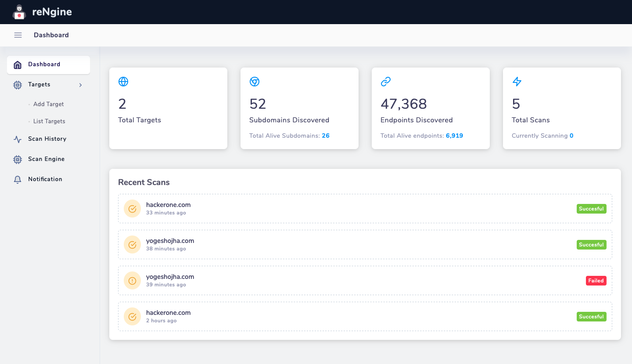The height and width of the screenshot is (364, 632).
Task: Click Succesful badge on the 2 hours ago scan
Action: pyautogui.click(x=592, y=317)
